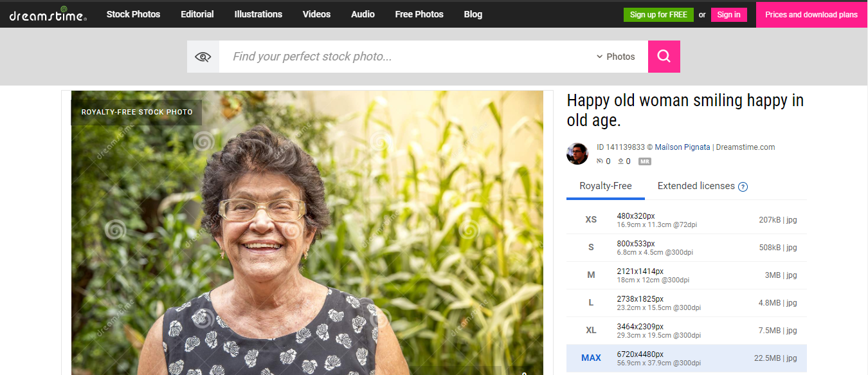Click the Dreamstime.com credit text
The image size is (868, 375).
(x=745, y=147)
